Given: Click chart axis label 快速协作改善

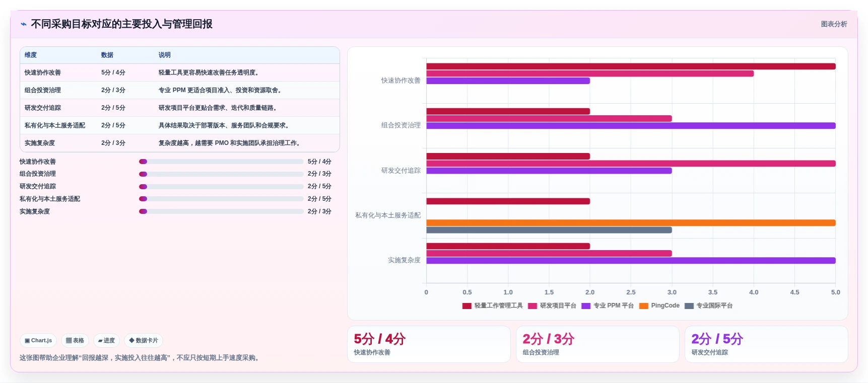Looking at the screenshot, I should click(400, 81).
